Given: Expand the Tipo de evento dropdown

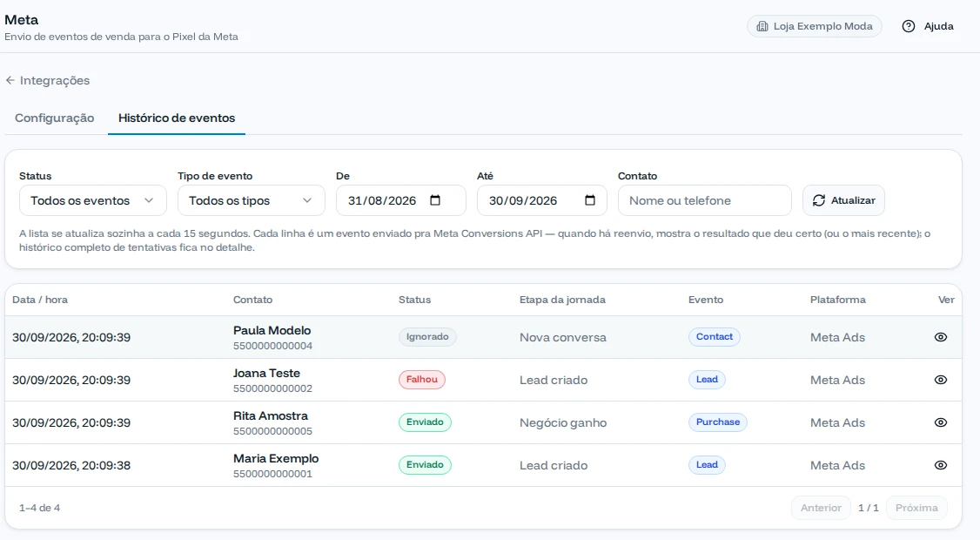Looking at the screenshot, I should coord(252,200).
